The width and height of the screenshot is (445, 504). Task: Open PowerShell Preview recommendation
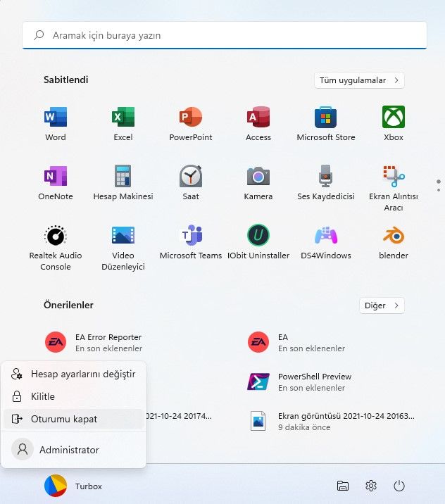[299, 382]
